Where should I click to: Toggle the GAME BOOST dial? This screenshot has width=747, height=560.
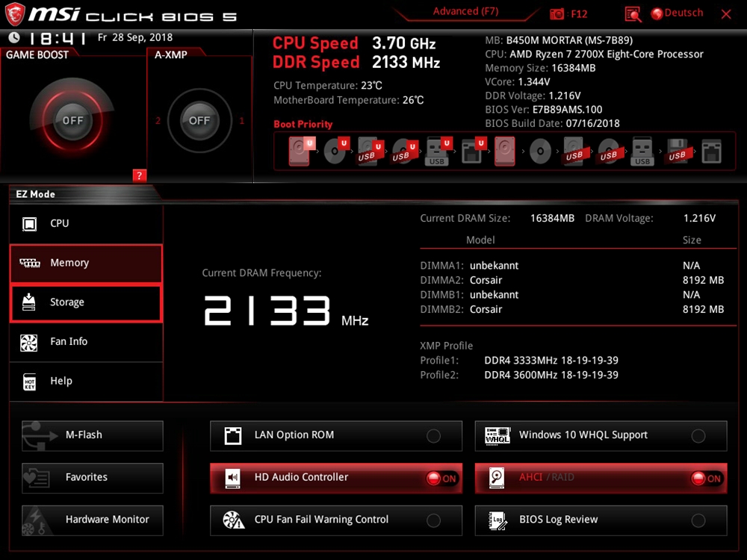[72, 120]
